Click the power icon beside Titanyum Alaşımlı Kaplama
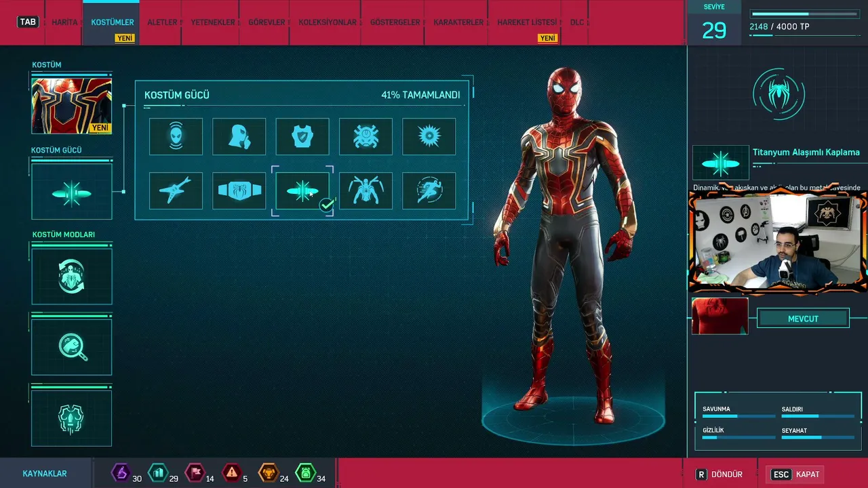Image resolution: width=868 pixels, height=488 pixels. [x=721, y=163]
